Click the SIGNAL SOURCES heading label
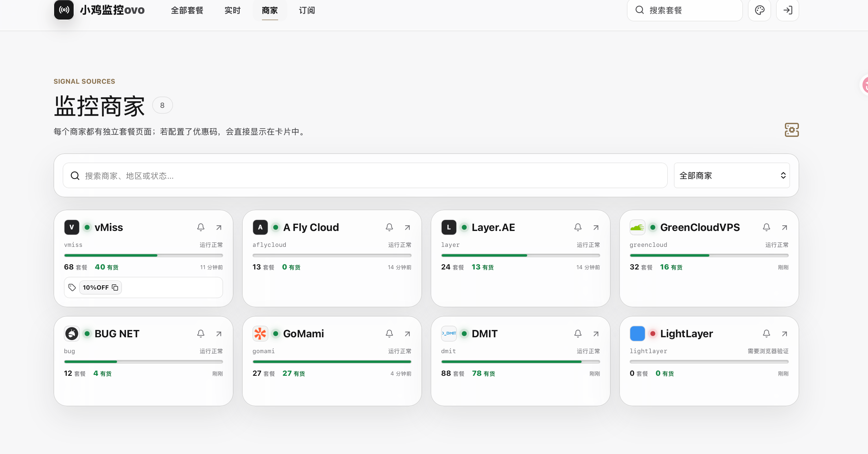 [84, 81]
